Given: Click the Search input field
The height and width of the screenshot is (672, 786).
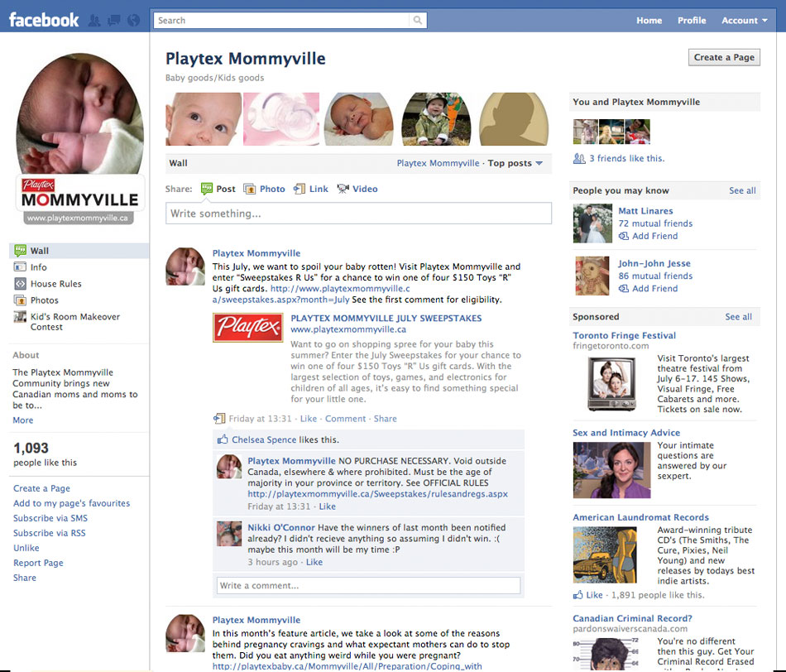Looking at the screenshot, I should (x=281, y=20).
